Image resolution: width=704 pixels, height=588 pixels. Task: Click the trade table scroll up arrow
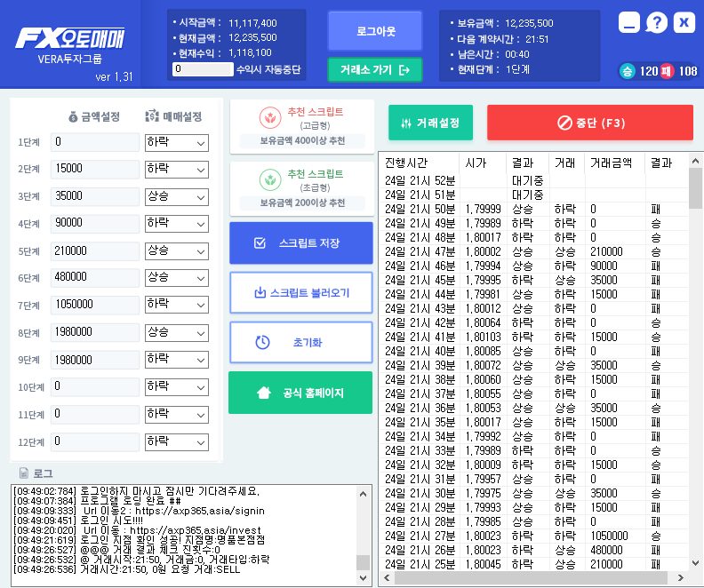pyautogui.click(x=695, y=161)
